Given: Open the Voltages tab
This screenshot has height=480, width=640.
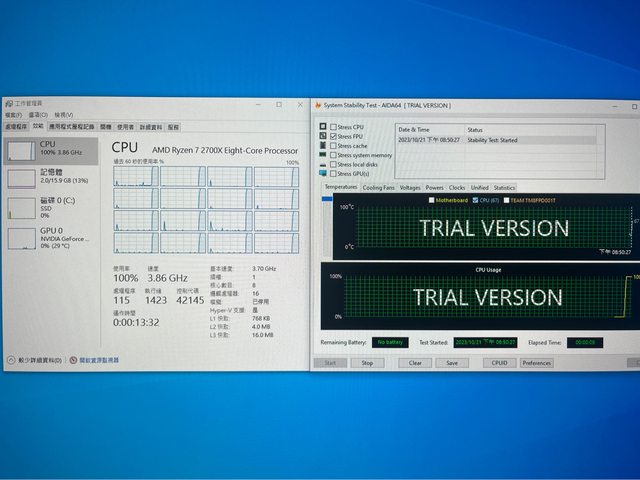Looking at the screenshot, I should 410,187.
